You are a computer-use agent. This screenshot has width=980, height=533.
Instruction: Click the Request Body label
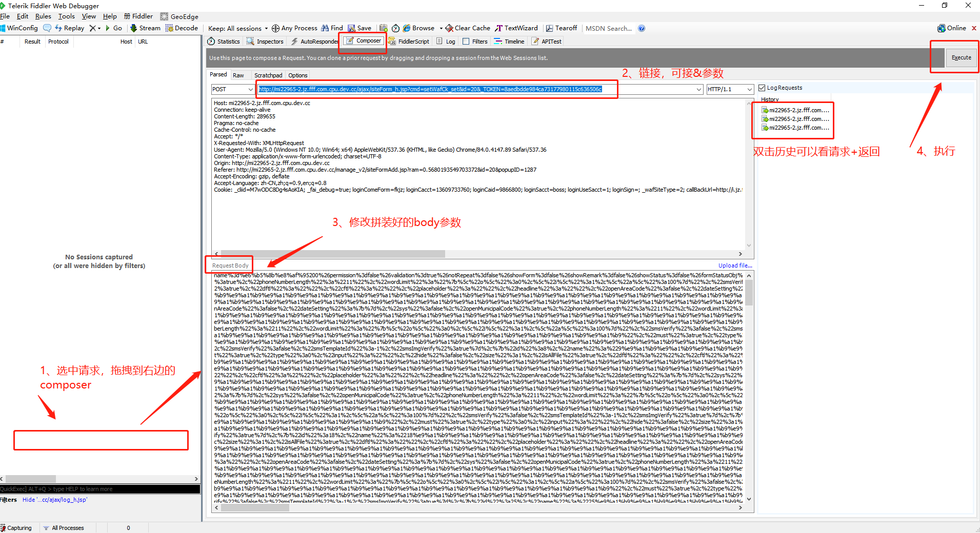(230, 265)
